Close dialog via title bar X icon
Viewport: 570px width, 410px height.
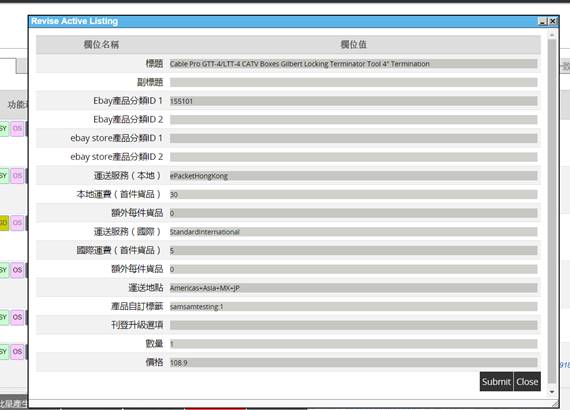click(553, 21)
